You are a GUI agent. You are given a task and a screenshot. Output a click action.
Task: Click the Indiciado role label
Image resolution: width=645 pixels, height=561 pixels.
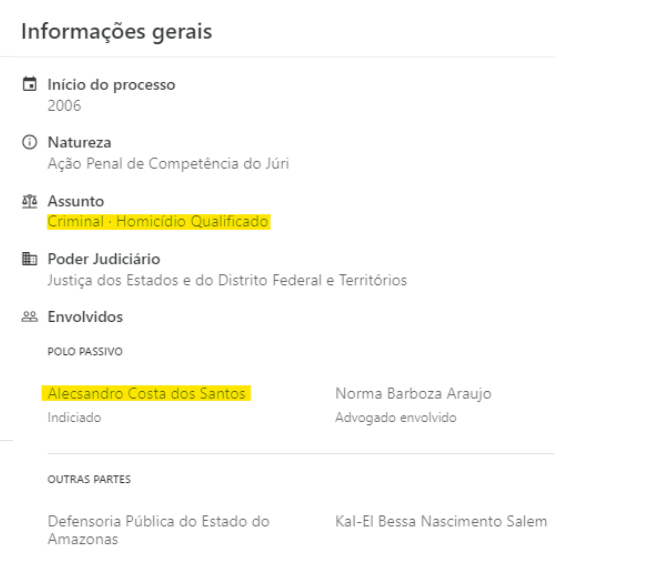tap(74, 417)
